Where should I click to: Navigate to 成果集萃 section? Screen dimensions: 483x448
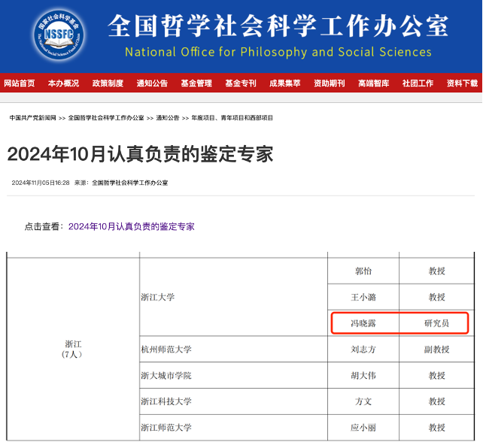[x=285, y=83]
